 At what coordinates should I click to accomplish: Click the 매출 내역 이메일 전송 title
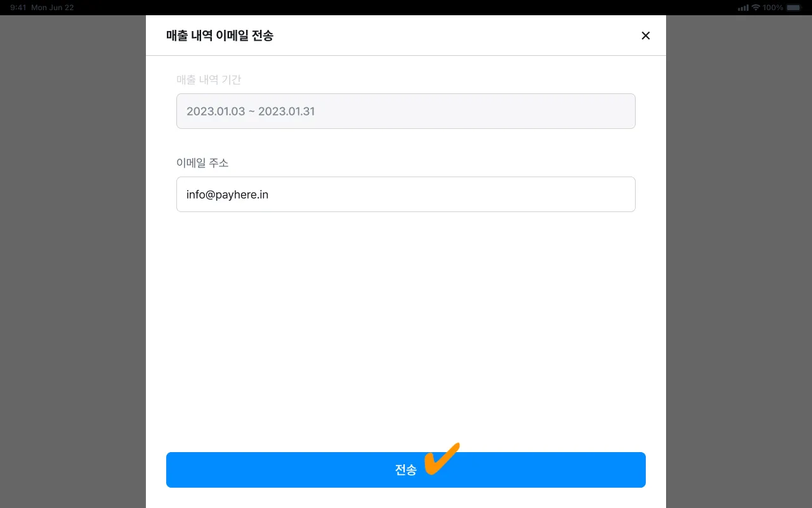coord(219,36)
